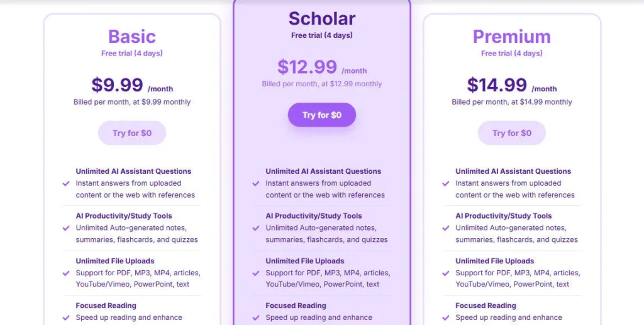
Task: Click Scholar's Unlimited File Uploads checkmark
Action: point(256,273)
